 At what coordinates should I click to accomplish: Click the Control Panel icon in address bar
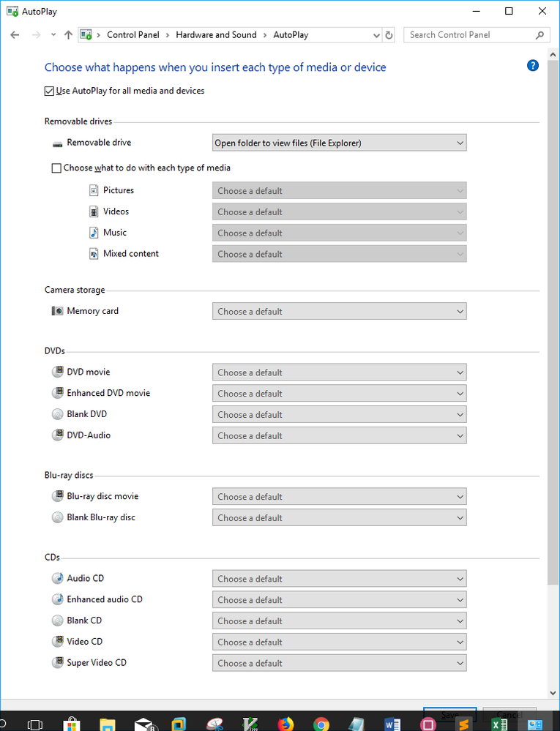[x=86, y=35]
